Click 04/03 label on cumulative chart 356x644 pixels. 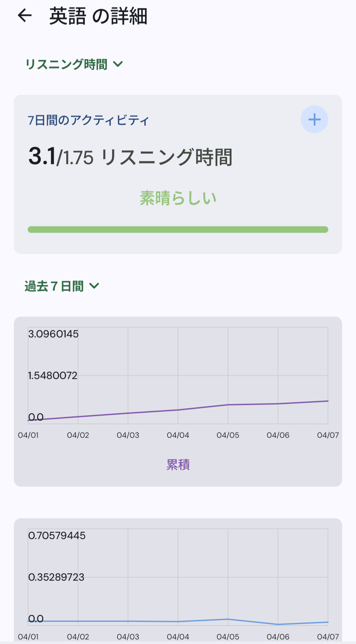click(x=128, y=435)
